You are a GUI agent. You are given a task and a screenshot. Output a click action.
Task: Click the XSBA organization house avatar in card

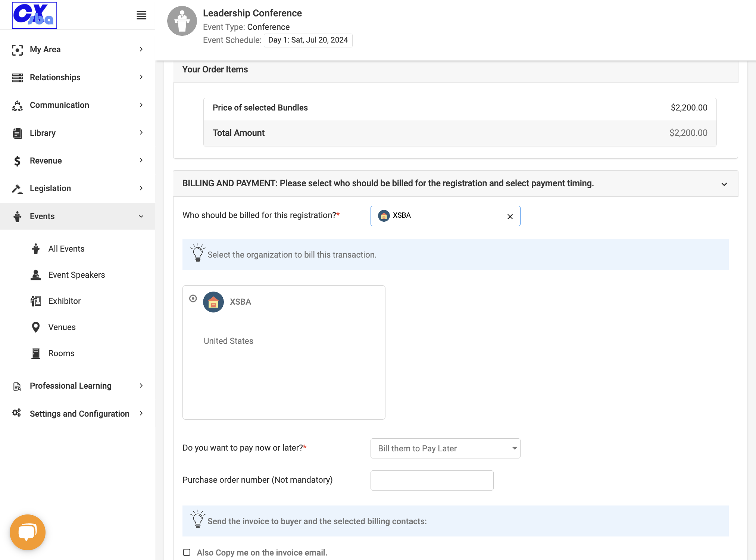click(x=213, y=302)
